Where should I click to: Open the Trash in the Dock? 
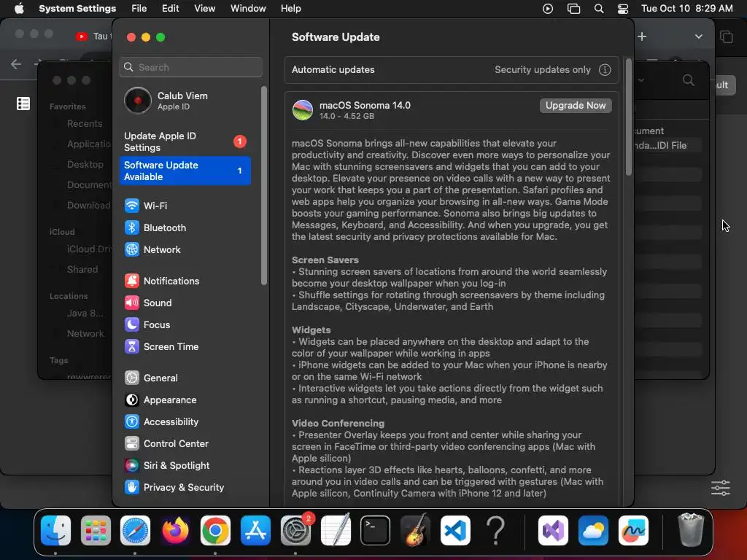(x=691, y=530)
